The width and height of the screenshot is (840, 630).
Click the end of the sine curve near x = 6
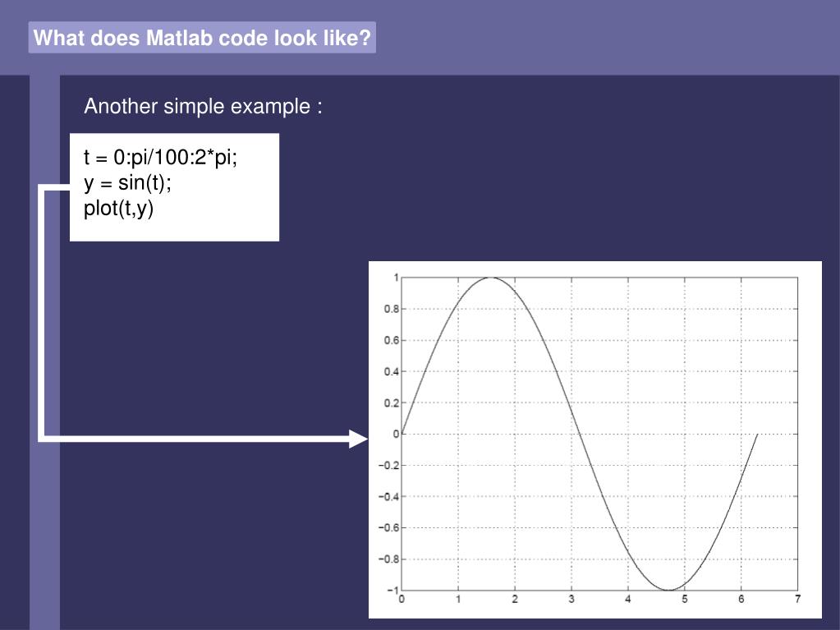756,435
